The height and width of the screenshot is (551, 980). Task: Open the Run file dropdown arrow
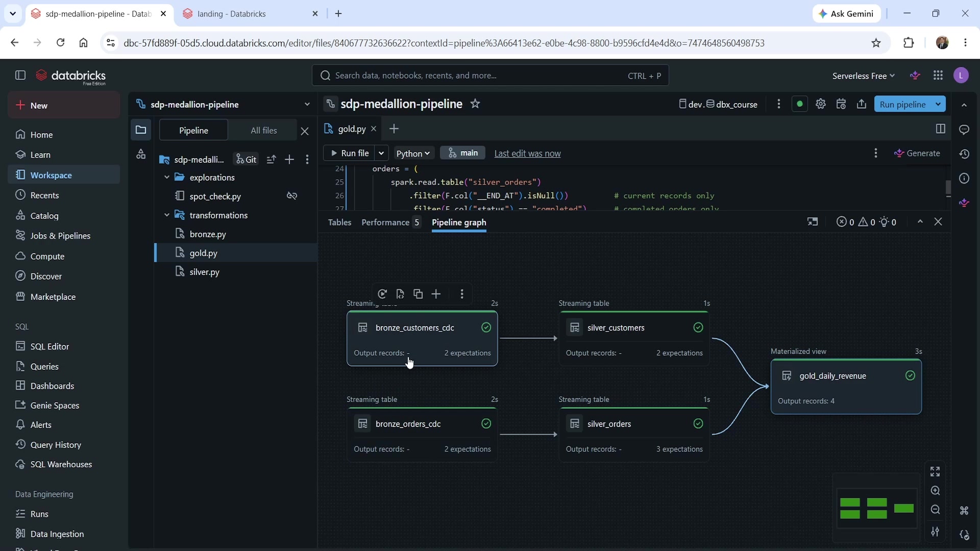click(x=381, y=153)
